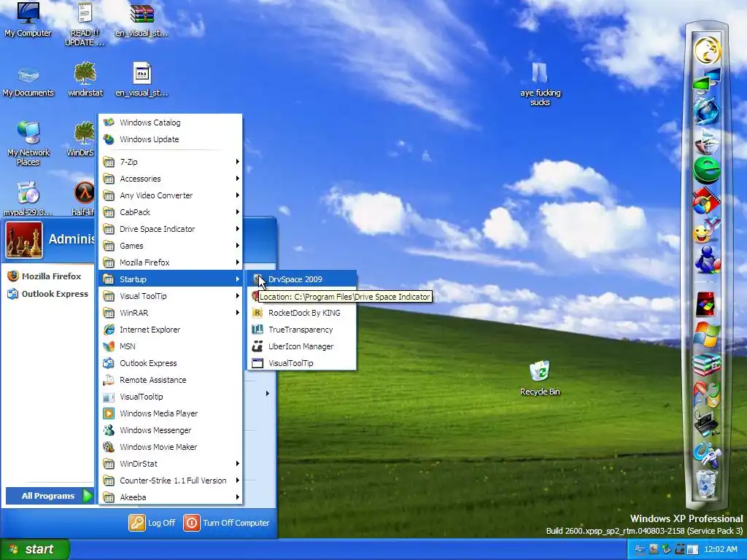747x560 pixels.
Task: Expand the Games submenu arrow
Action: pos(237,245)
